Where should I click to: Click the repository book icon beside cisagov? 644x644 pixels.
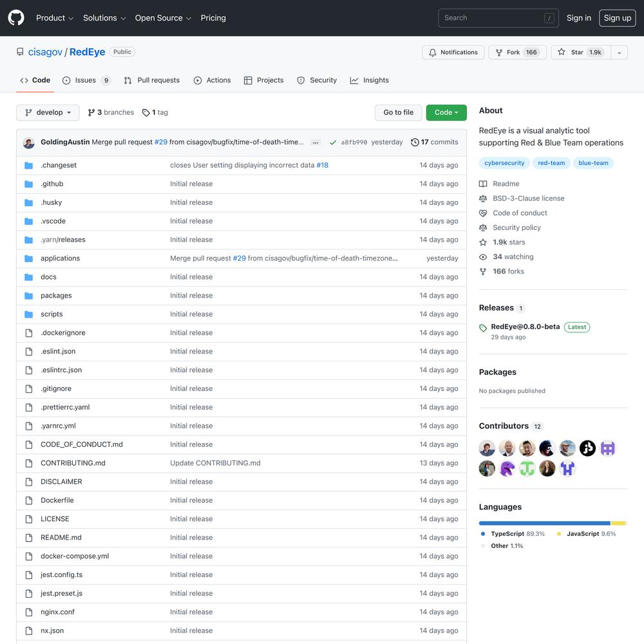pyautogui.click(x=20, y=52)
